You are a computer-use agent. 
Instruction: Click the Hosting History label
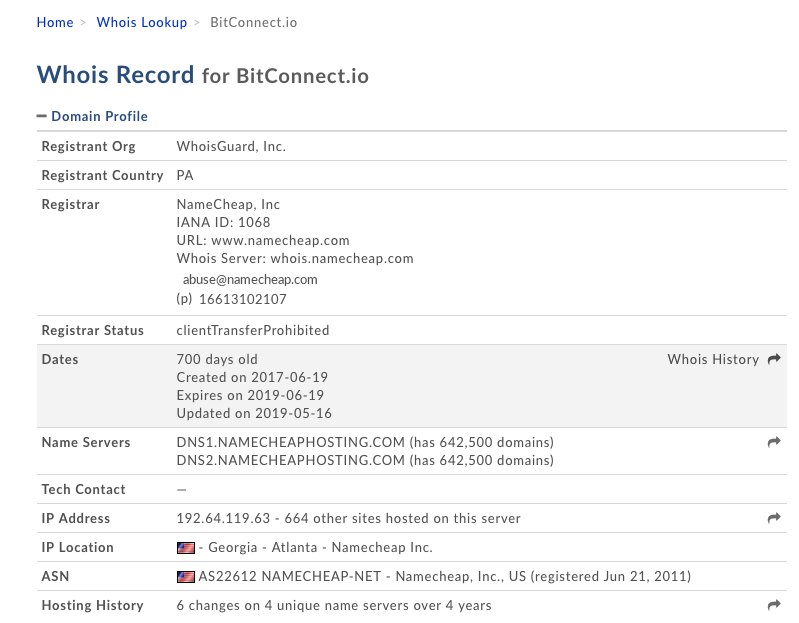pos(93,605)
